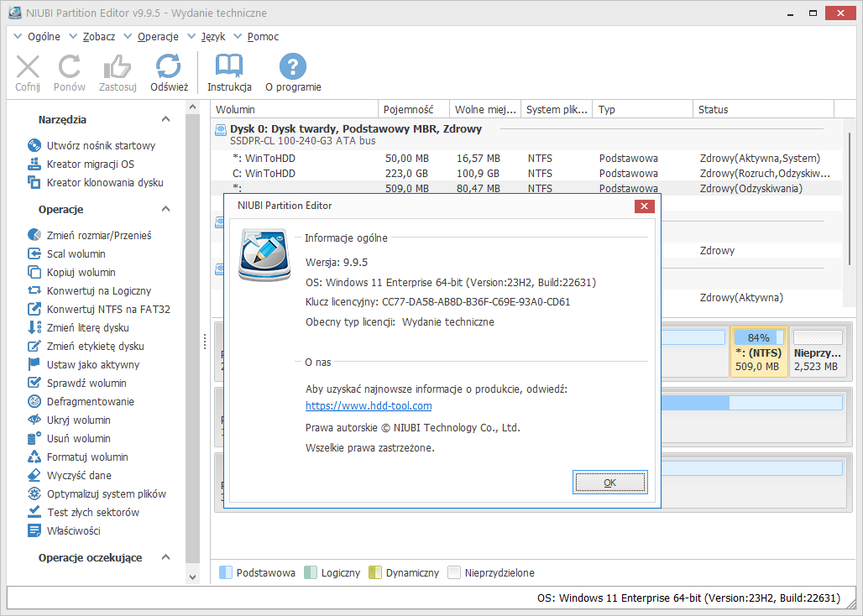Viewport: 863px width, 616px height.
Task: Click the Wolne miejsce column header
Action: [x=485, y=109]
